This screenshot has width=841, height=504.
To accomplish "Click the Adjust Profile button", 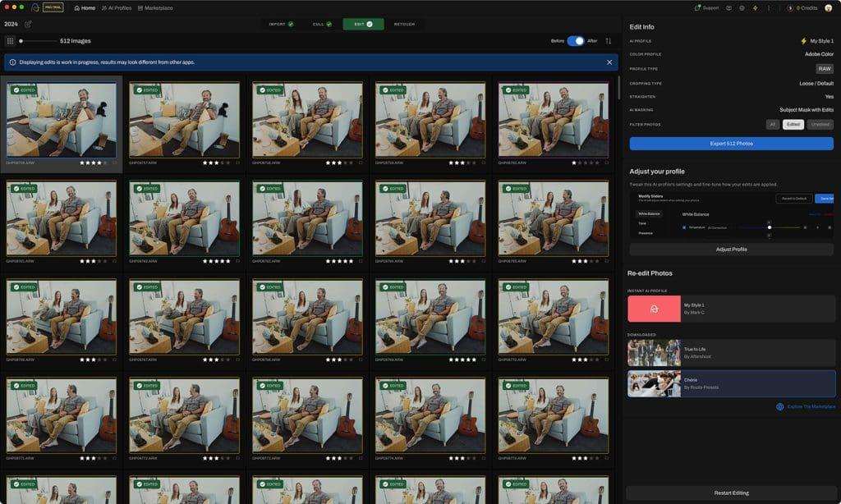I will pyautogui.click(x=731, y=250).
